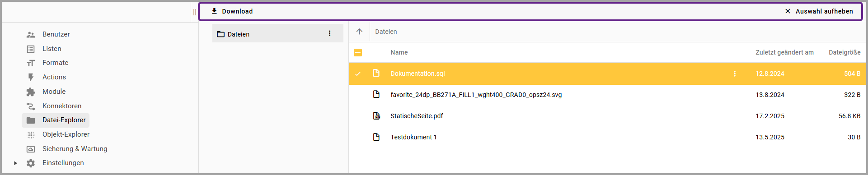Click the Datei-Explorer folder icon

(31, 120)
